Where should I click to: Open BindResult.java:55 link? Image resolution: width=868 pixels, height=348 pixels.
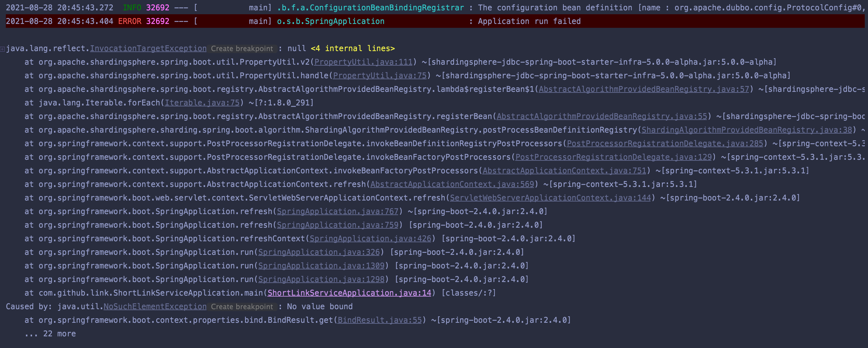(x=379, y=320)
